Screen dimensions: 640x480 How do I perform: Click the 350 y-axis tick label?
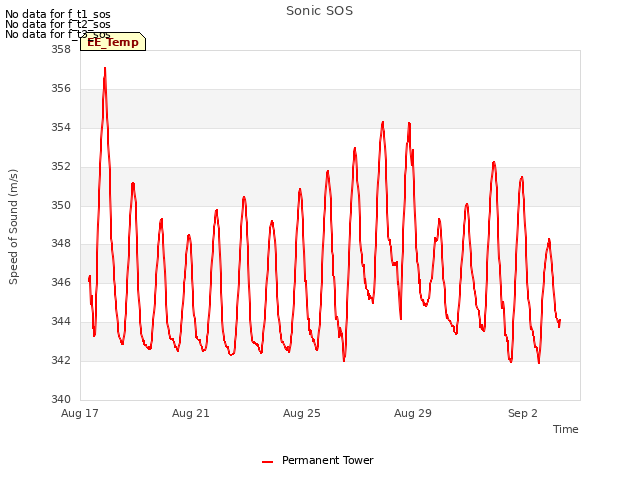click(x=61, y=205)
